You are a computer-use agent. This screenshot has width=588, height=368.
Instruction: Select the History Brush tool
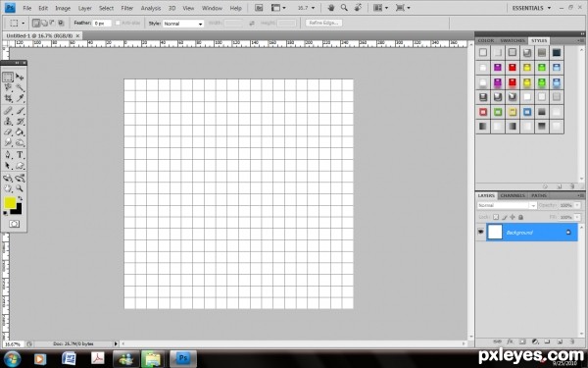pos(20,122)
